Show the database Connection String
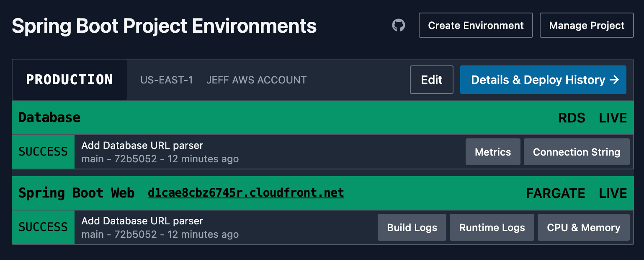This screenshot has height=260, width=644. (577, 152)
